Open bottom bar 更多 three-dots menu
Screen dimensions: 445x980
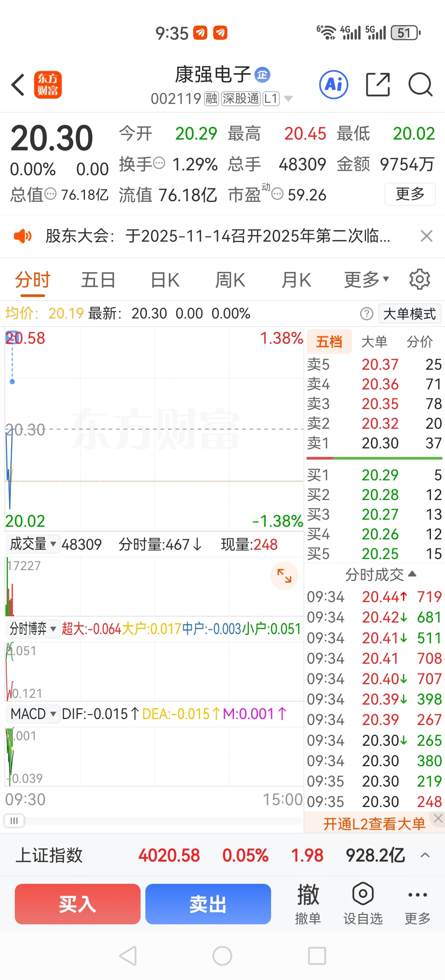418,904
